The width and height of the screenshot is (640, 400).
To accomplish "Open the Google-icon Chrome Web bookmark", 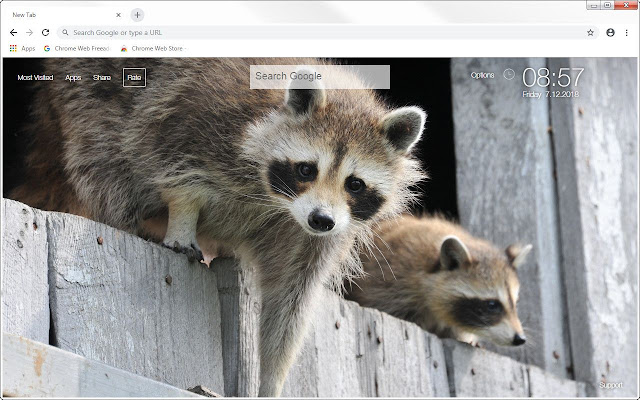I will coord(76,48).
